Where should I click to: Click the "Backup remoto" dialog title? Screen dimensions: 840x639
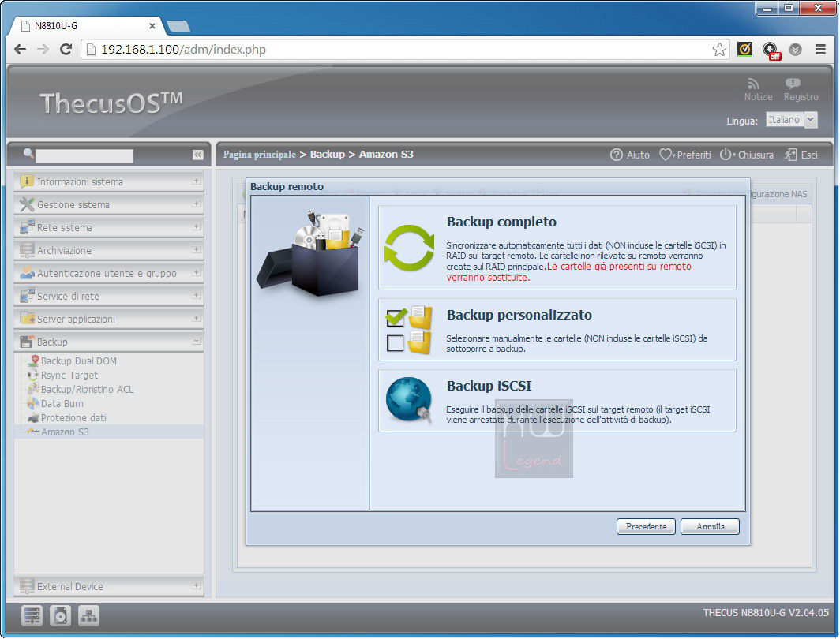click(287, 186)
